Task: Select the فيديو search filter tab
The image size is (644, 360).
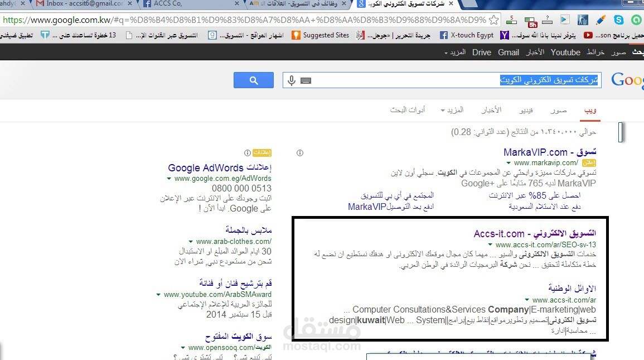Action: [x=526, y=110]
